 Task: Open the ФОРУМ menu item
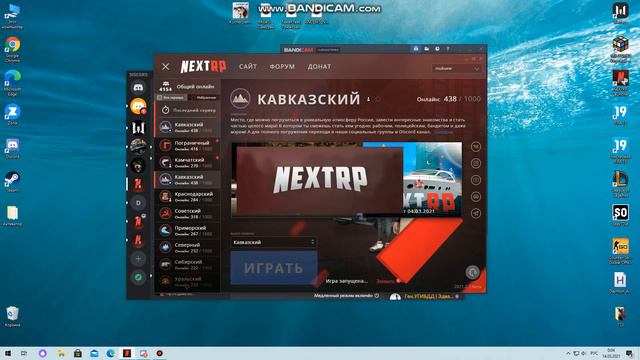[x=282, y=66]
